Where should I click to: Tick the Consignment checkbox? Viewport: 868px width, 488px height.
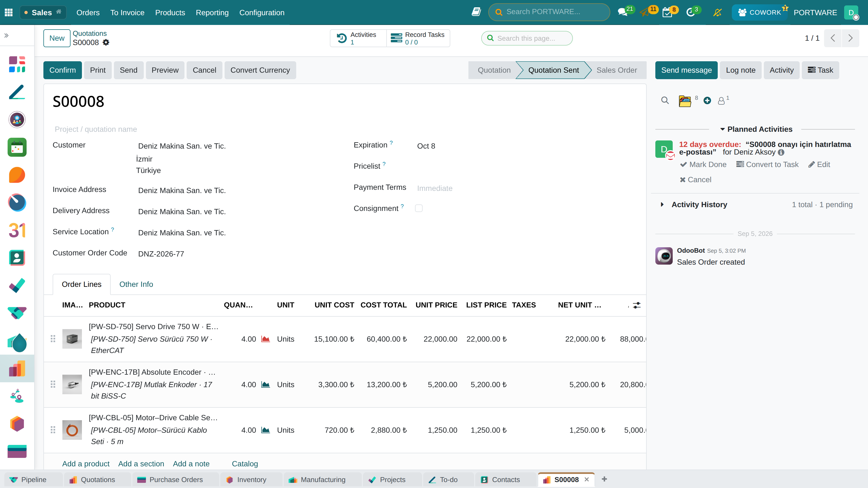419,208
